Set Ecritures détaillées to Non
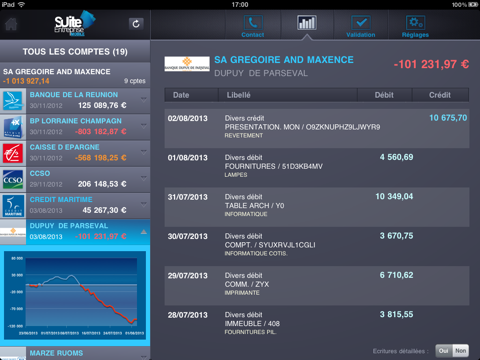 coord(461,351)
